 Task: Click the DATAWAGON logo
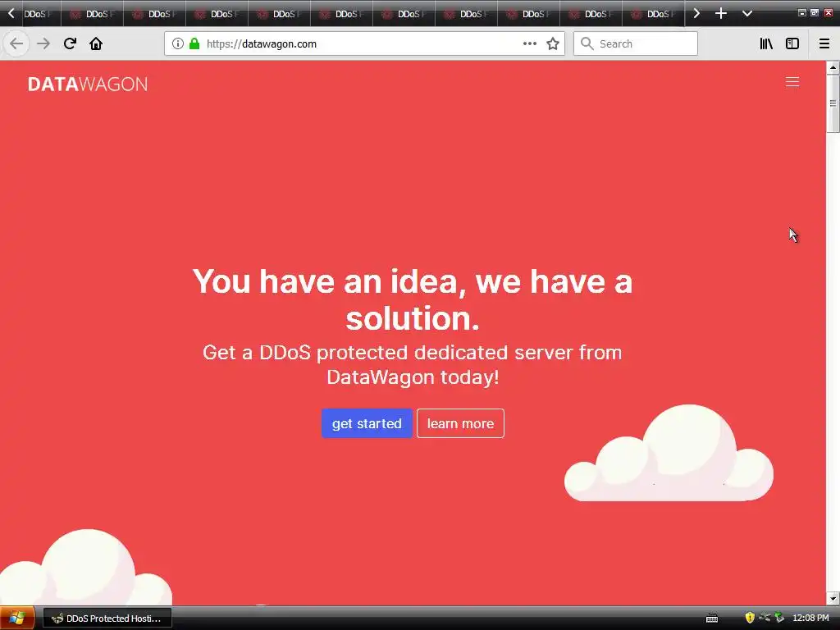[87, 84]
